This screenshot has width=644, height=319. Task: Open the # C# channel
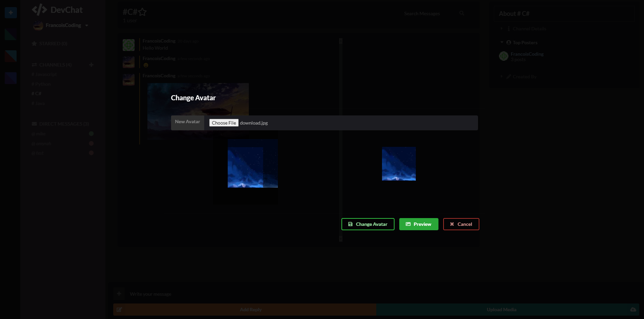coord(37,94)
